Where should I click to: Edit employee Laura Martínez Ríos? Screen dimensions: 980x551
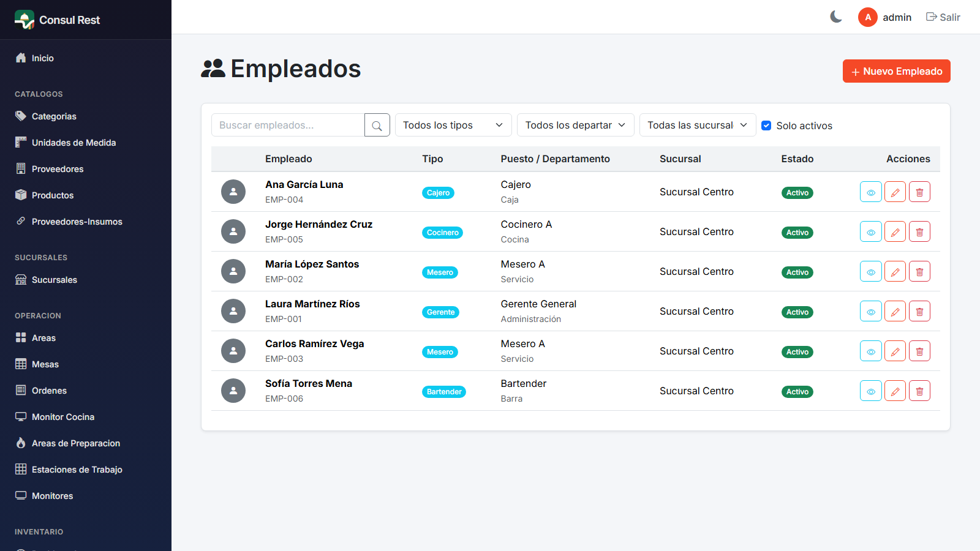[895, 311]
